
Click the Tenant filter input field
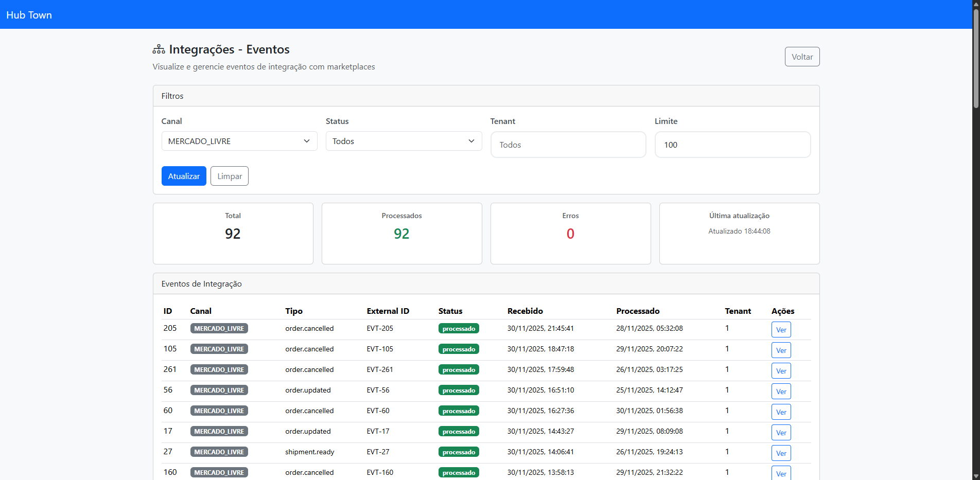click(568, 145)
